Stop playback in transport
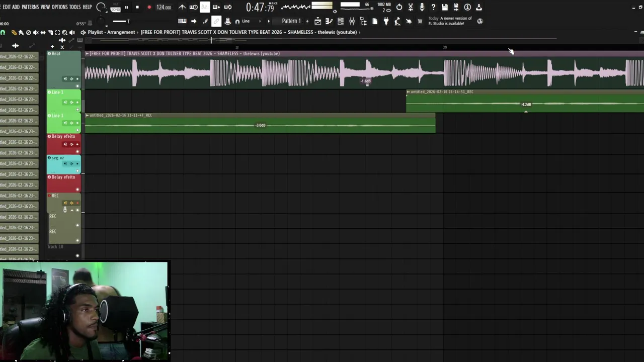This screenshot has width=644, height=362. (137, 7)
